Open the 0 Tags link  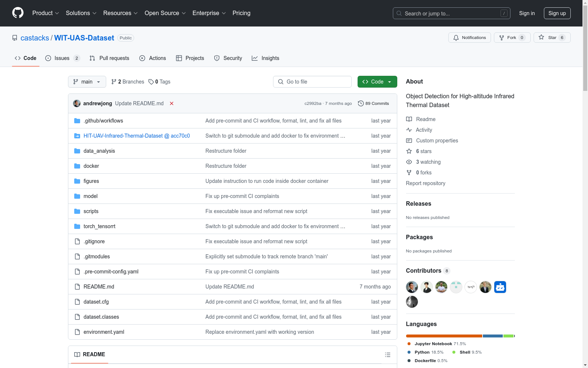click(159, 82)
